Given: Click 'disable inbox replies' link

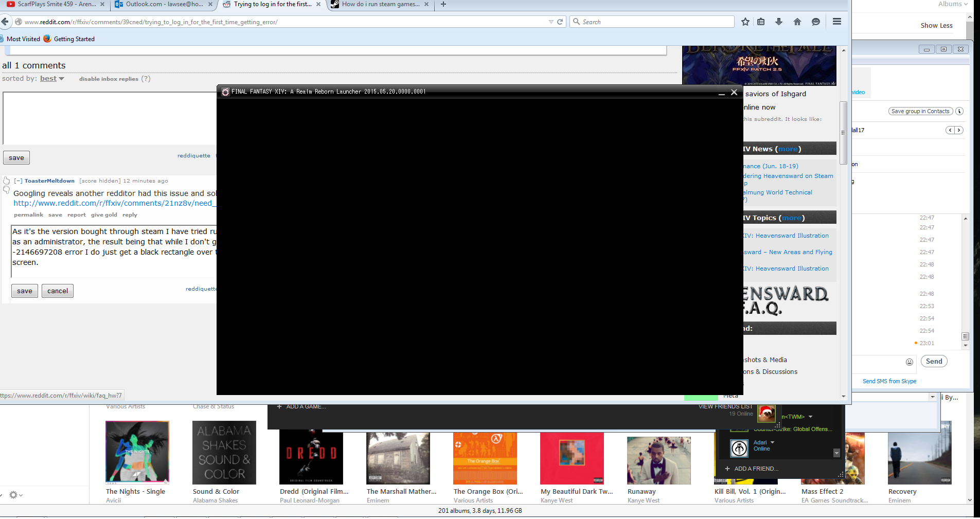Looking at the screenshot, I should click(109, 79).
